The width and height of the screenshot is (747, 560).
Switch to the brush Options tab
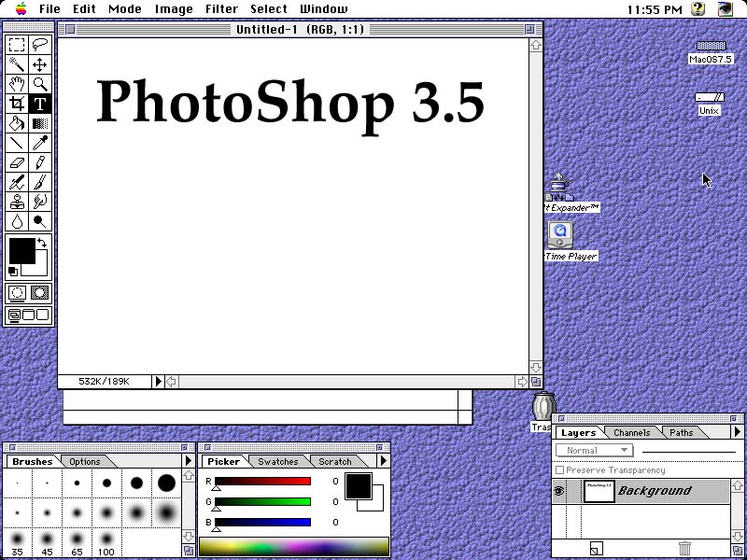pos(85,461)
